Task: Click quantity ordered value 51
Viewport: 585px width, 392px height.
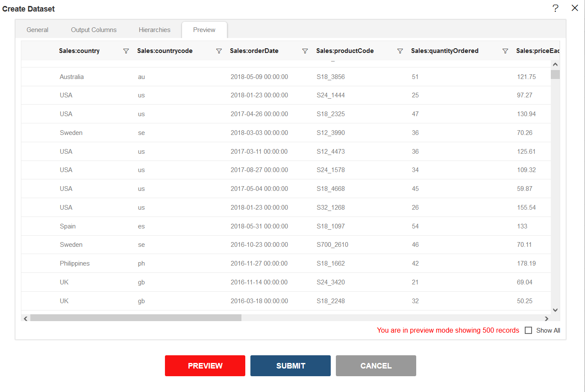Action: tap(415, 77)
